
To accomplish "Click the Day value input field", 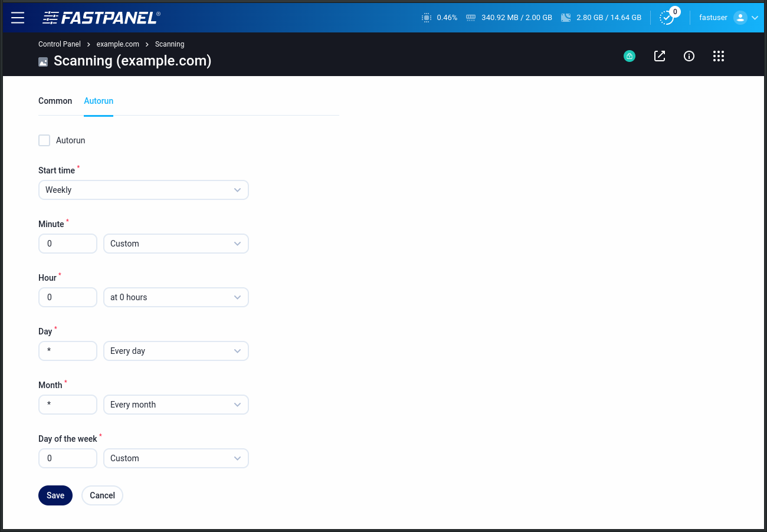I will click(x=68, y=351).
